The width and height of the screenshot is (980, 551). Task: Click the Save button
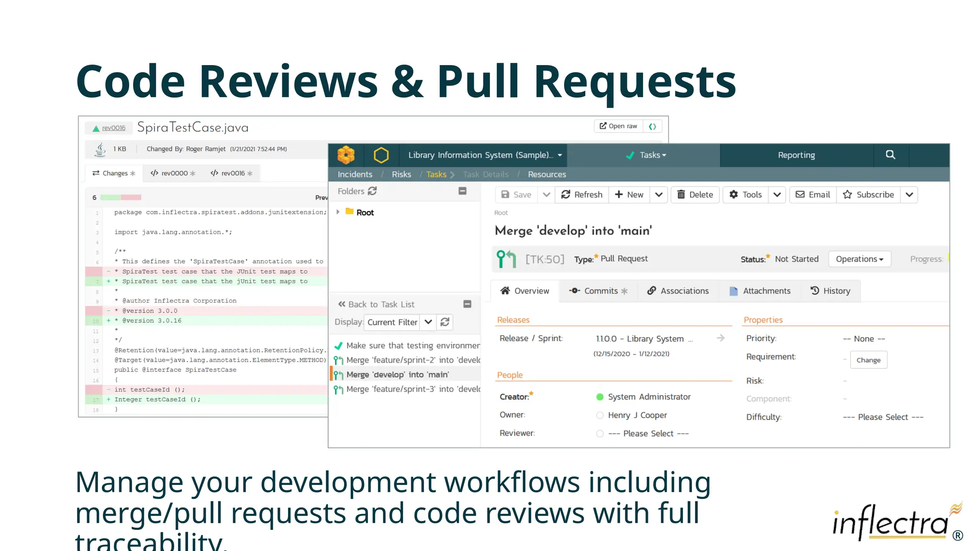point(516,195)
